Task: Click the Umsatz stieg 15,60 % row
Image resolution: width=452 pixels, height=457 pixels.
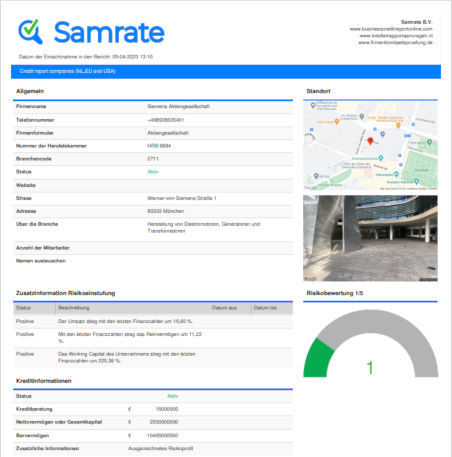Action: click(153, 321)
